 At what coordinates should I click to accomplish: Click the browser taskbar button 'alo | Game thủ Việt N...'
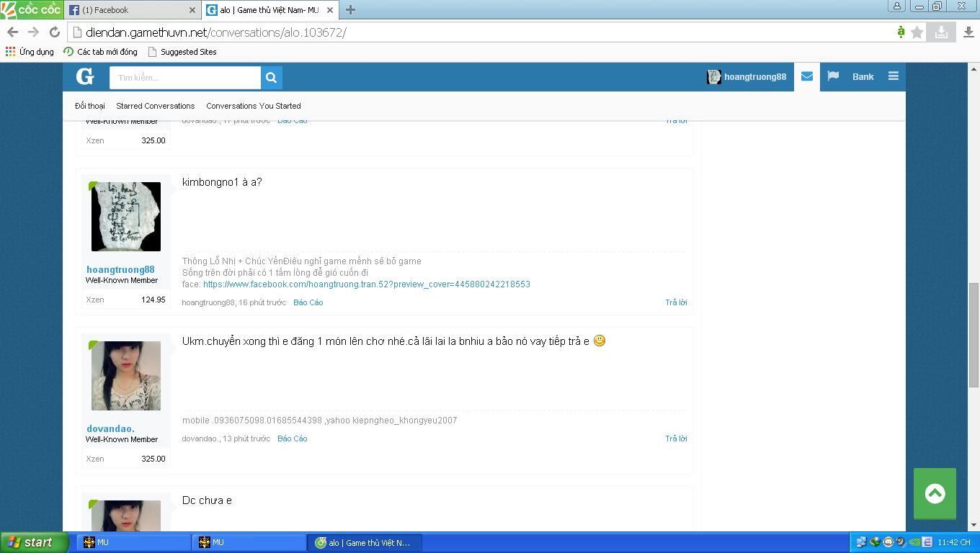(364, 542)
